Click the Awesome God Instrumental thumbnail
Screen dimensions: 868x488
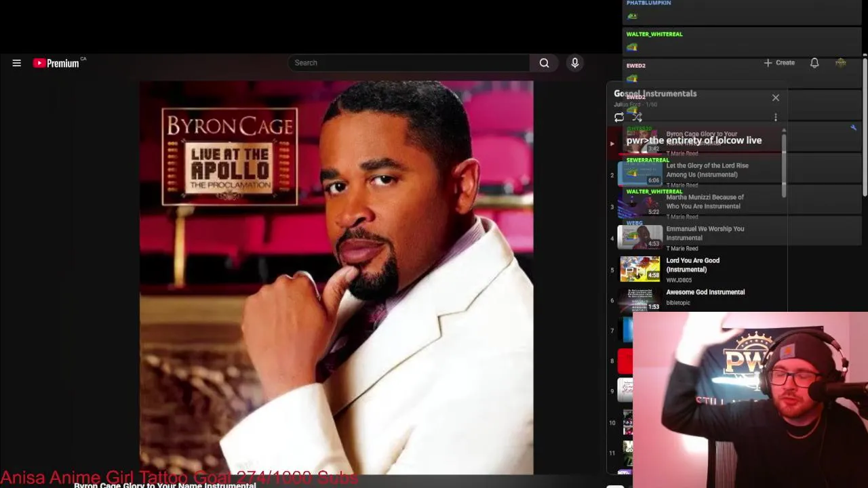pyautogui.click(x=639, y=300)
